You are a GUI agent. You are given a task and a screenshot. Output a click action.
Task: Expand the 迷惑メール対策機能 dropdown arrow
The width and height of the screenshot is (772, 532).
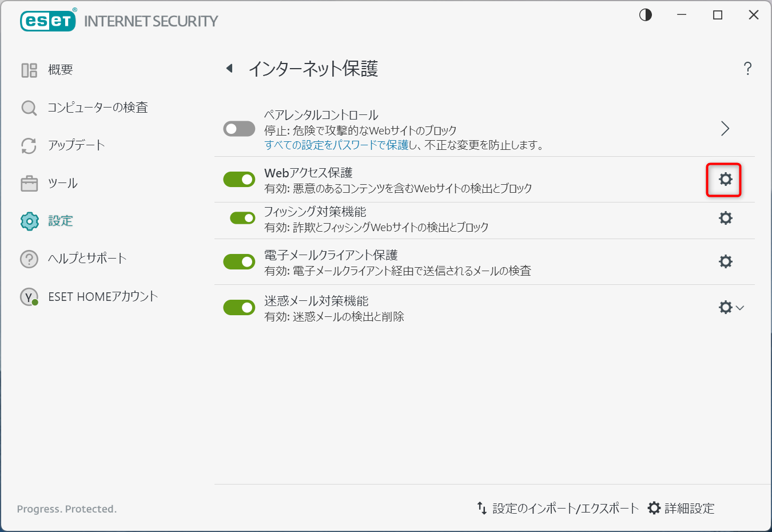click(x=740, y=308)
